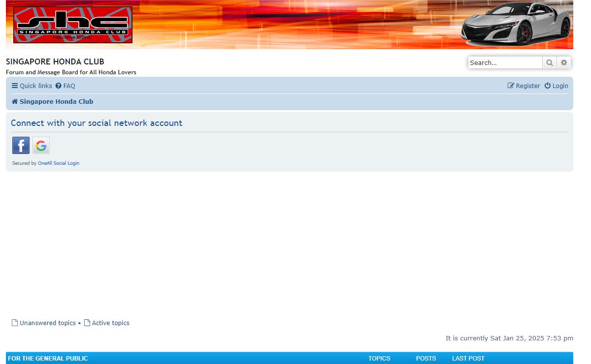Click the Singapore Honda Club logo banner
Screen dimensions: 591x364
73,25
